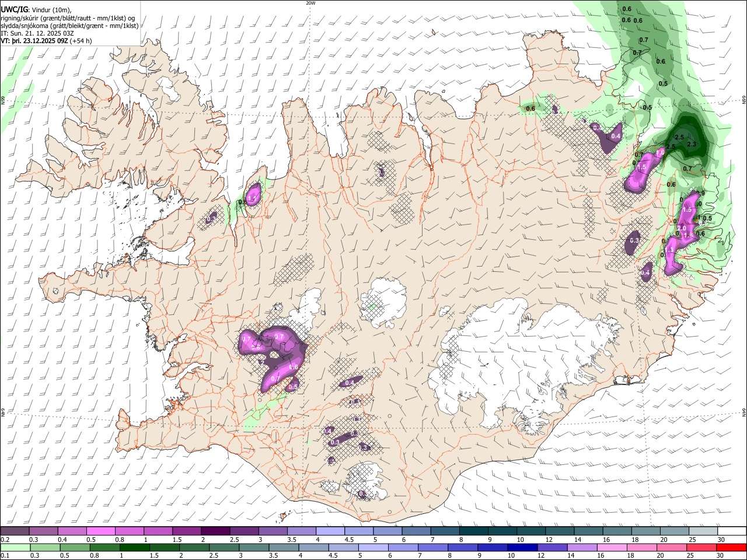Pick the bottom-row deep blue swatch between 10 and 12
This screenshot has height=560, width=747.
click(523, 547)
